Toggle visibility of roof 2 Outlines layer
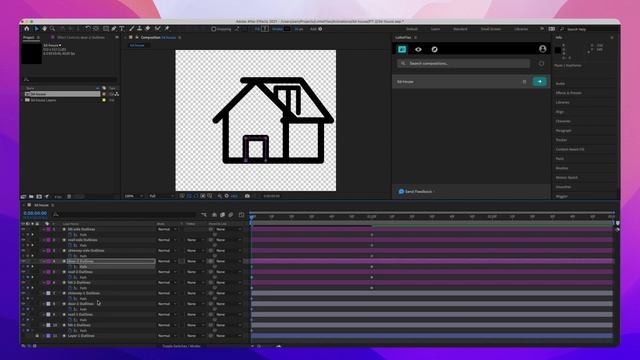 [23, 272]
